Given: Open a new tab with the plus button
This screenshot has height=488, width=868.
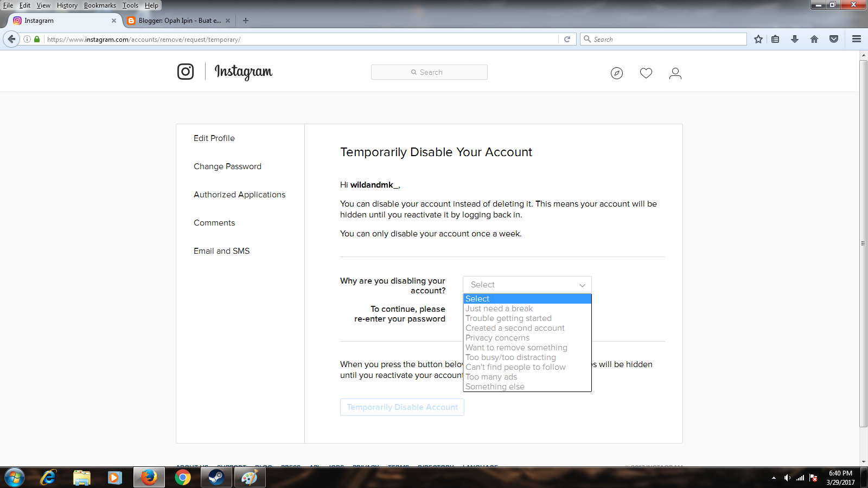Looking at the screenshot, I should [x=246, y=21].
